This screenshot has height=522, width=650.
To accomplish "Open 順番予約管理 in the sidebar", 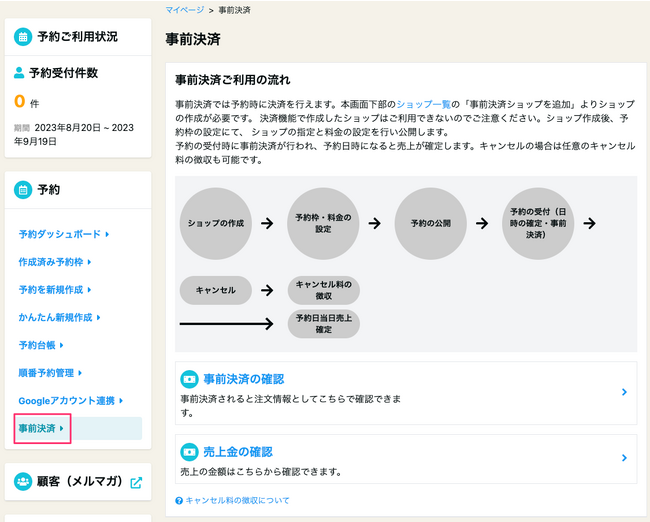I will tap(50, 373).
